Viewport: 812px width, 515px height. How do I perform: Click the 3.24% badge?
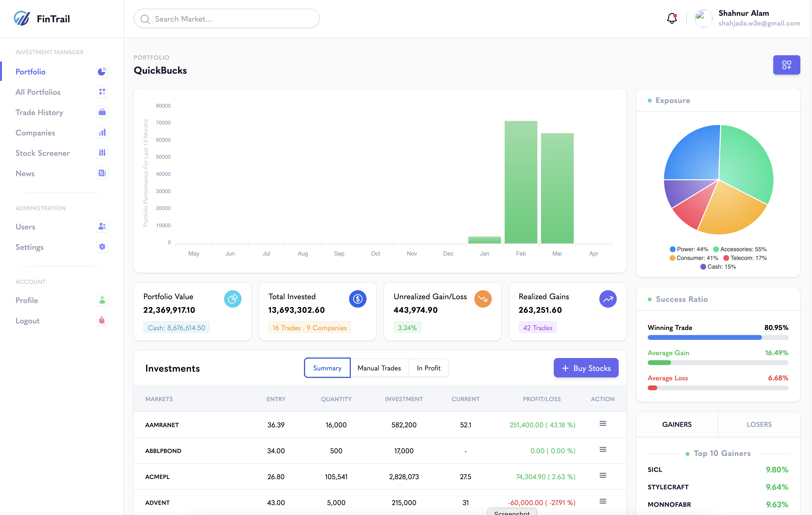point(407,328)
